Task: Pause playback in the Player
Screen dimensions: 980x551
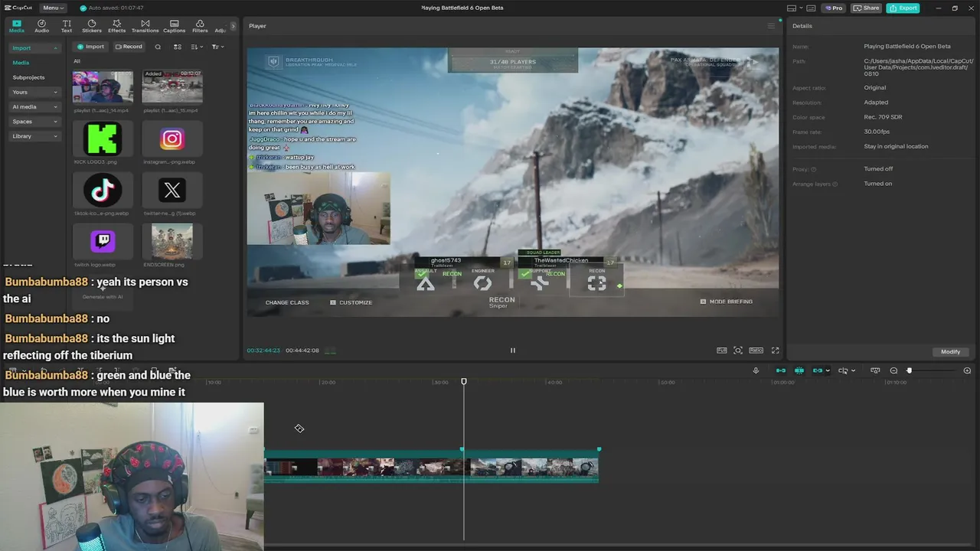Action: [x=513, y=350]
